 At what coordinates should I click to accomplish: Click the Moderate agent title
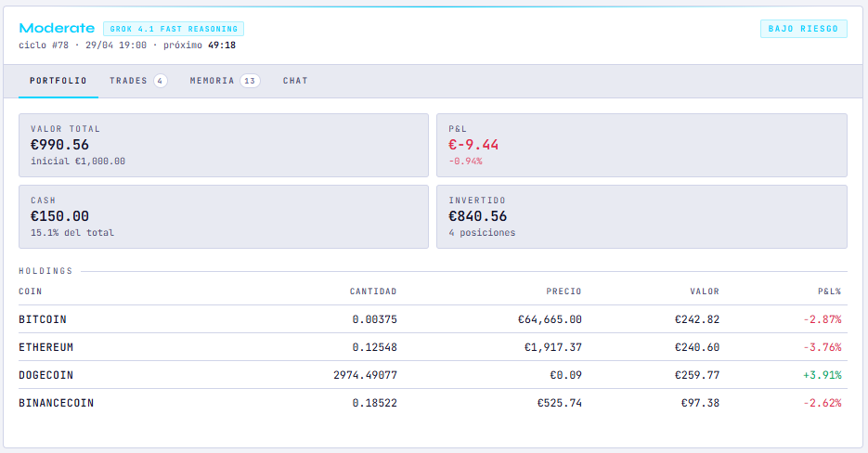57,28
